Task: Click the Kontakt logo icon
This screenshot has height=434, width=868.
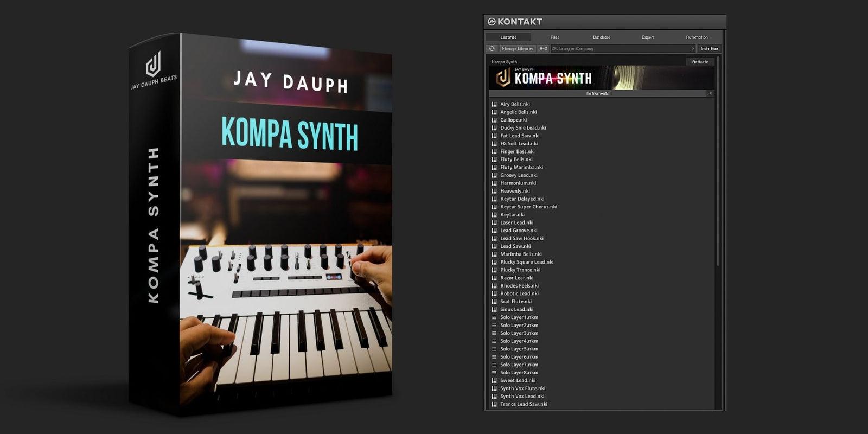Action: (492, 22)
